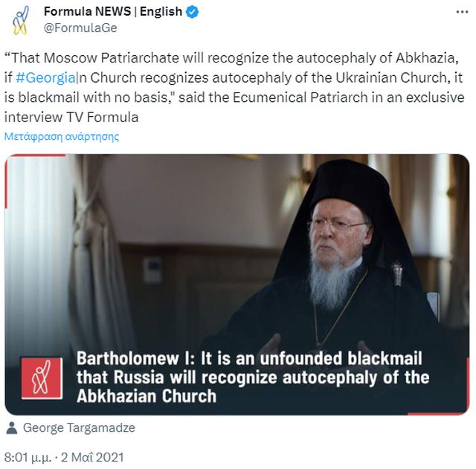Click the Formula NEWS | English display name
The width and height of the screenshot is (476, 469).
[x=113, y=12]
